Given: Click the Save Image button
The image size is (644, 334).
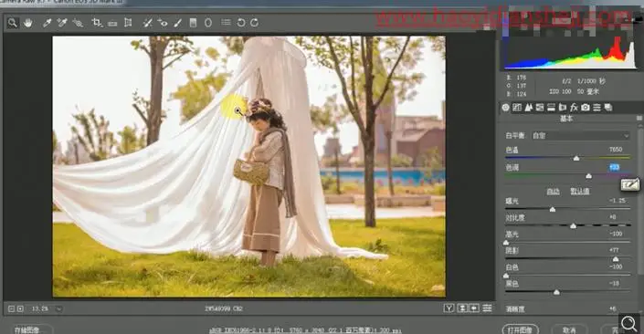Looking at the screenshot, I should click(x=27, y=330).
